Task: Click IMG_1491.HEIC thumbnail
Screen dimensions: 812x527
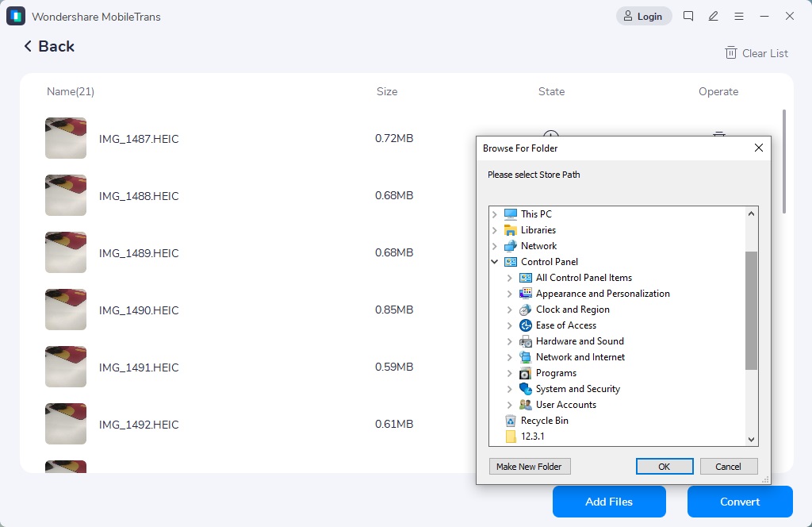Action: click(66, 367)
